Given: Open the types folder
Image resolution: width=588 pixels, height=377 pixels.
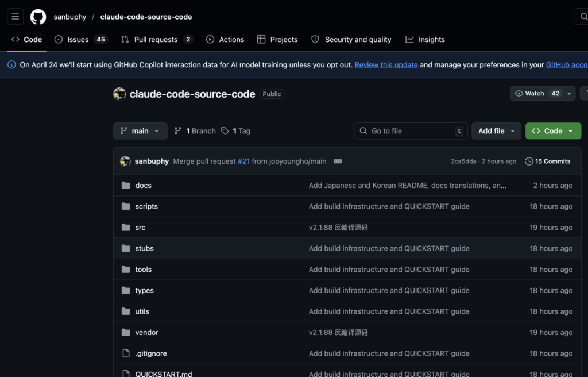Looking at the screenshot, I should (144, 290).
